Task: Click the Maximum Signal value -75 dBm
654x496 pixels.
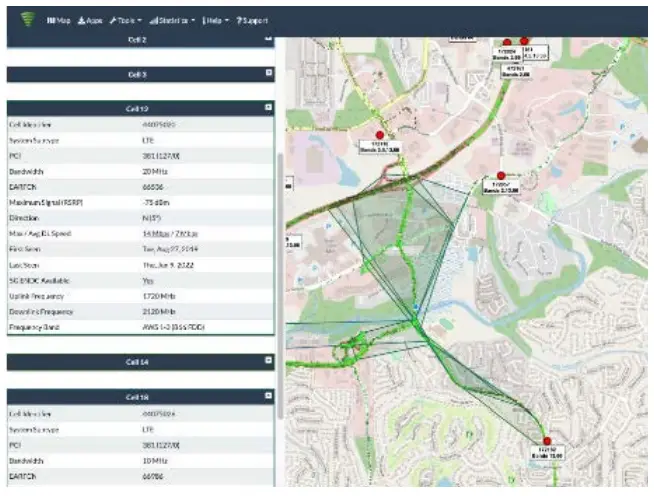Action: 156,202
